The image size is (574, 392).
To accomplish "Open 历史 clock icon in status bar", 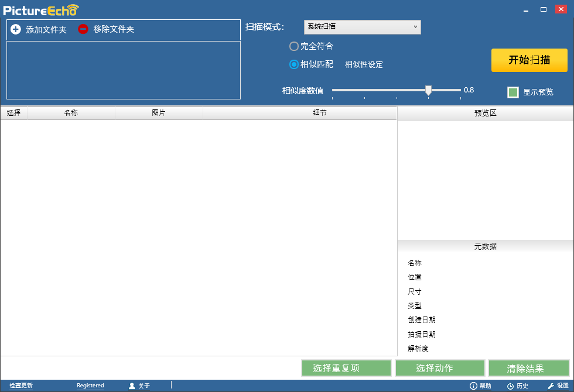I will tap(510, 386).
